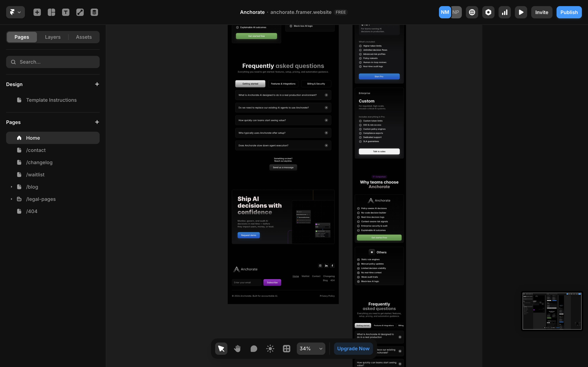Click the Publish button
The image size is (588, 367).
coord(569,12)
